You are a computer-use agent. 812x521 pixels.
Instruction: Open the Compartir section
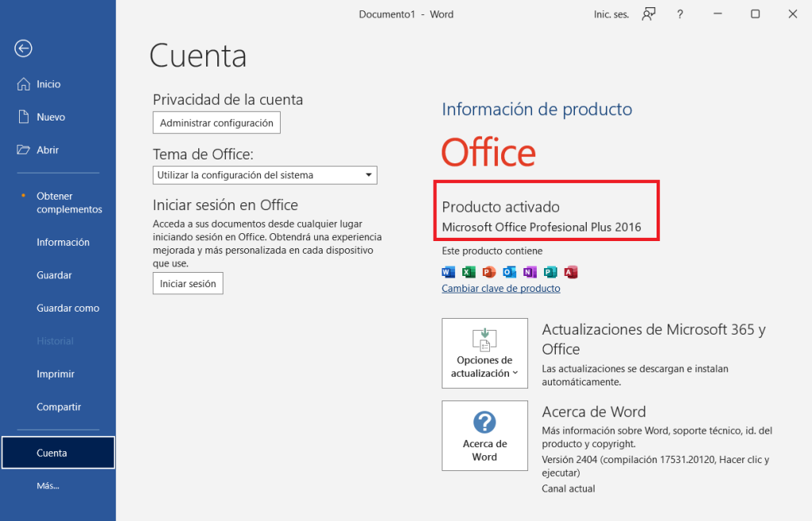(58, 406)
